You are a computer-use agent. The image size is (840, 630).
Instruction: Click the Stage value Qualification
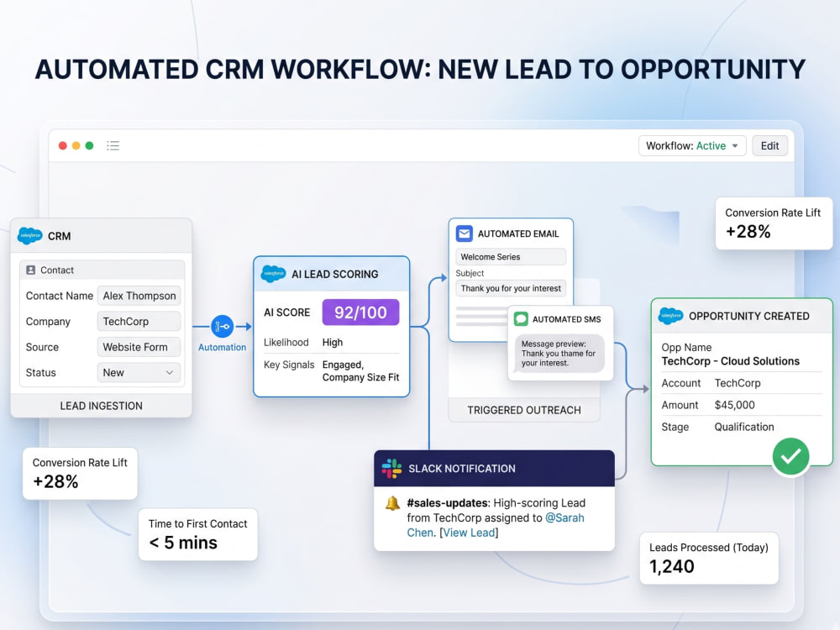pyautogui.click(x=744, y=427)
